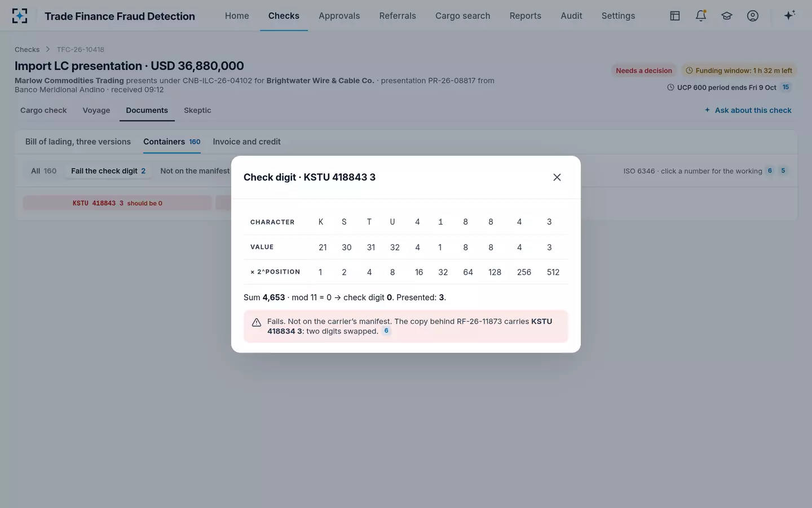Click value 32 under character U

click(x=395, y=247)
